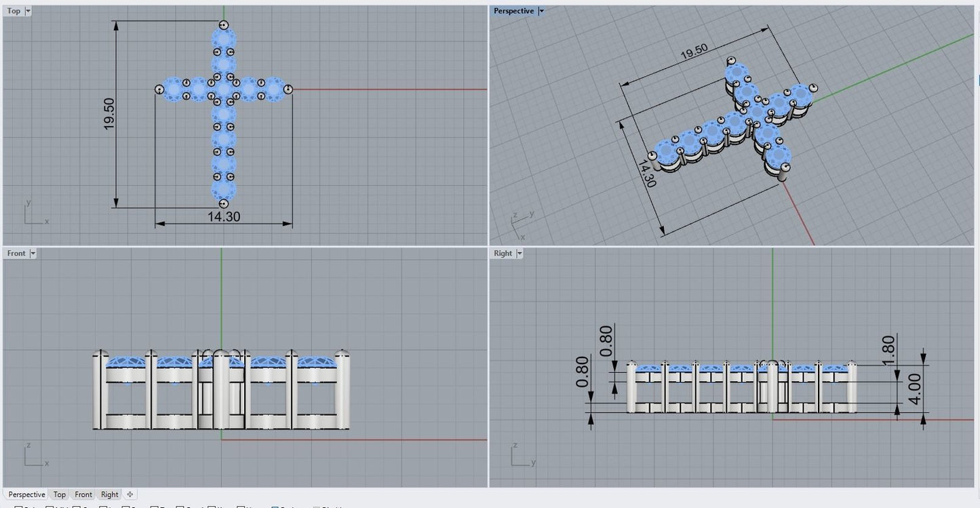
Task: Switch to the Top tab at bottom
Action: [x=60, y=494]
